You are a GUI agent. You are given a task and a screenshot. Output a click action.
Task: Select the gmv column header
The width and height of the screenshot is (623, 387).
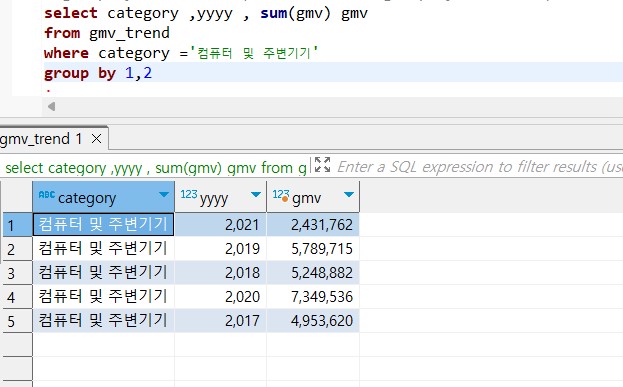pyautogui.click(x=313, y=197)
